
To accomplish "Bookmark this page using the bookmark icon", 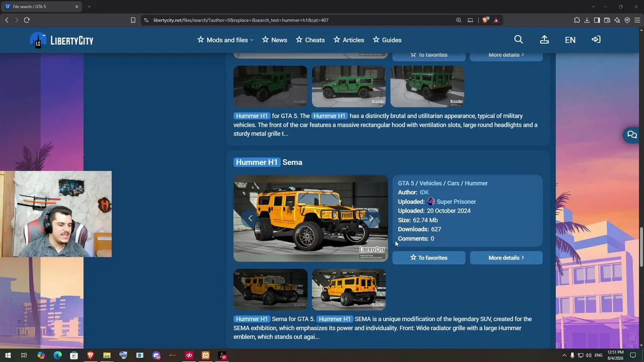I will click(133, 20).
